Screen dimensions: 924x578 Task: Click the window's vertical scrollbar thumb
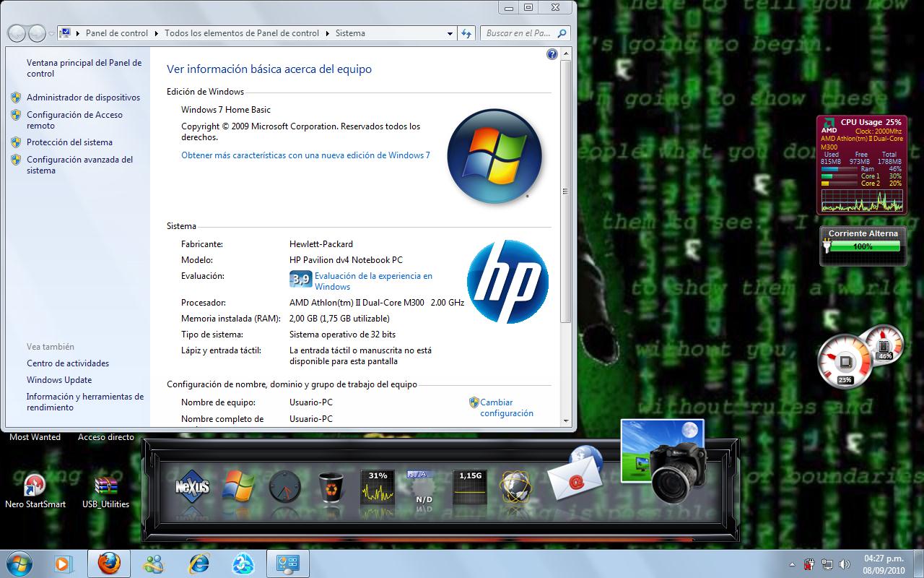(x=567, y=191)
